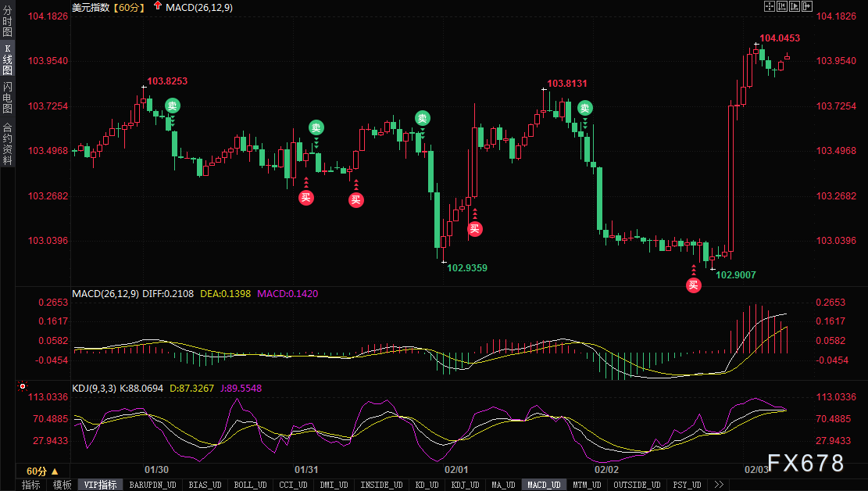Select the DMI_UD indicator tab
The height and width of the screenshot is (491, 868).
334,485
